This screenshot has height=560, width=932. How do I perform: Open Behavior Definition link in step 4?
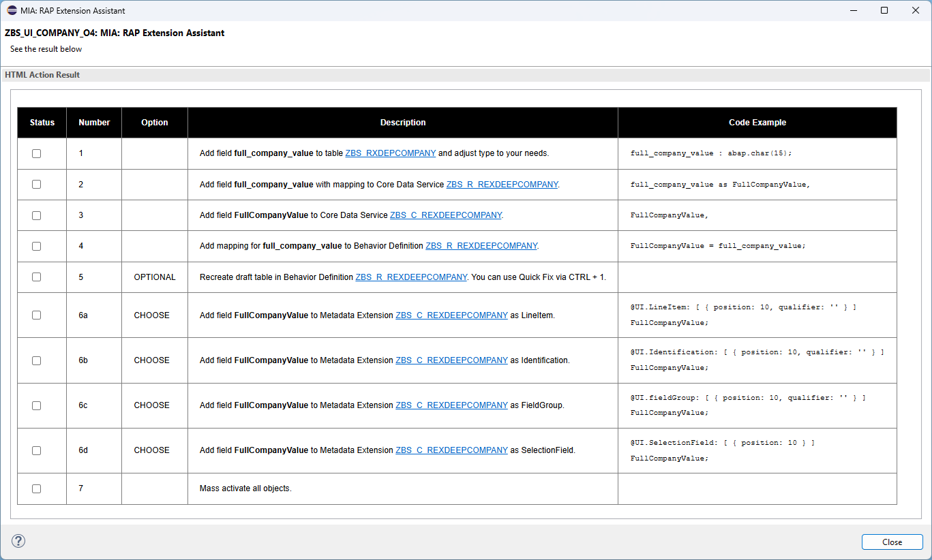pos(481,246)
